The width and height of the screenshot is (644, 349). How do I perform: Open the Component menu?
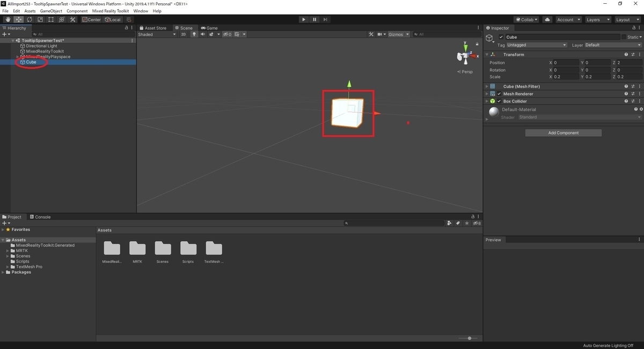click(77, 11)
